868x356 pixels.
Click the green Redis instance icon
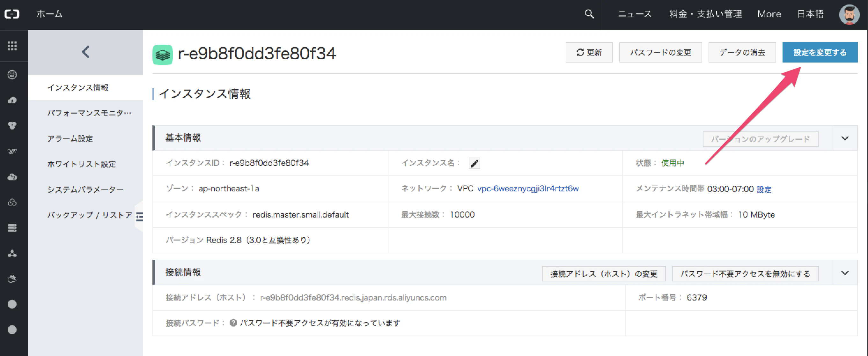162,55
